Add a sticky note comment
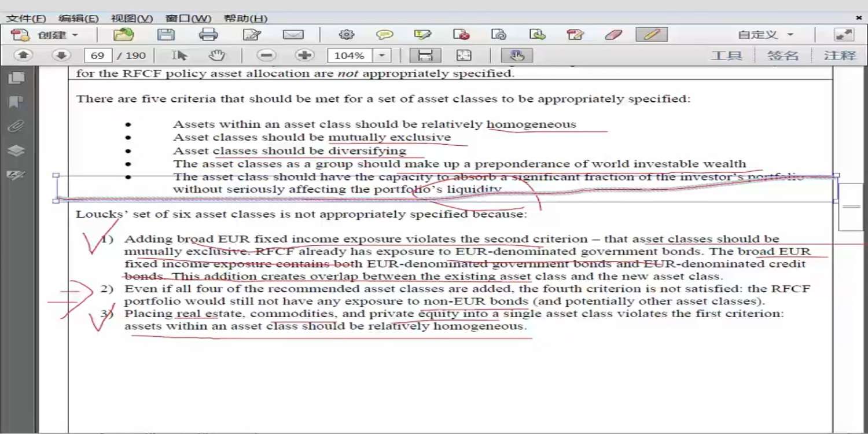 pos(385,35)
